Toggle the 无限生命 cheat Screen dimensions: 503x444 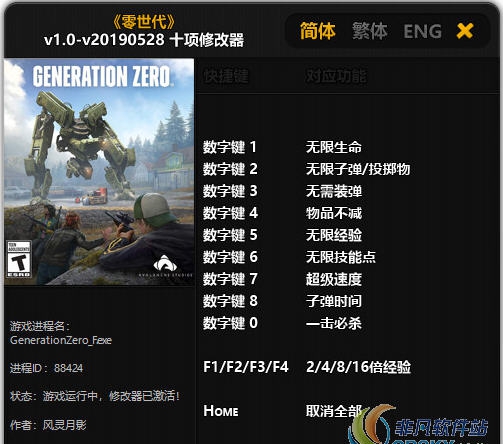pyautogui.click(x=334, y=147)
